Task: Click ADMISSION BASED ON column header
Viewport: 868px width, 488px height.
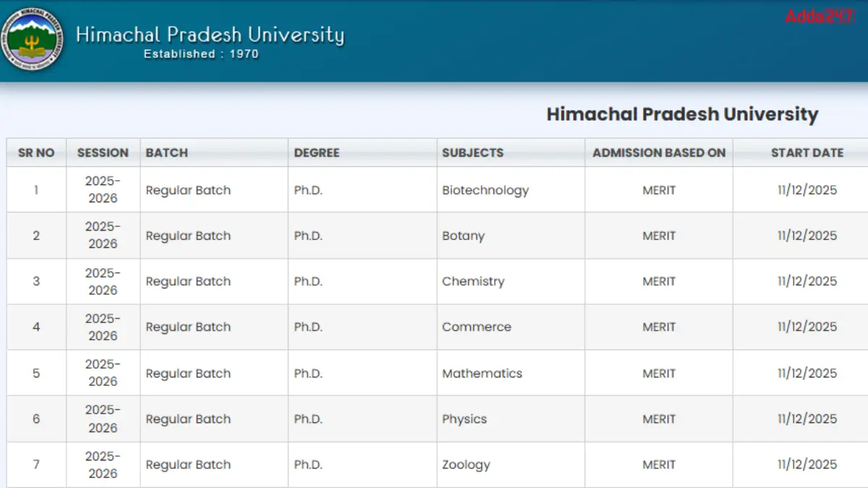Action: (658, 153)
